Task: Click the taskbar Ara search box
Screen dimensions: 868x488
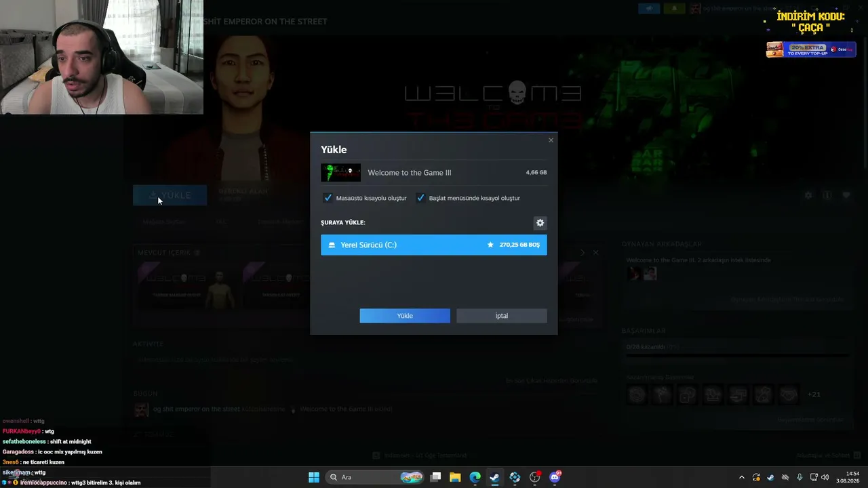Action: tap(374, 477)
